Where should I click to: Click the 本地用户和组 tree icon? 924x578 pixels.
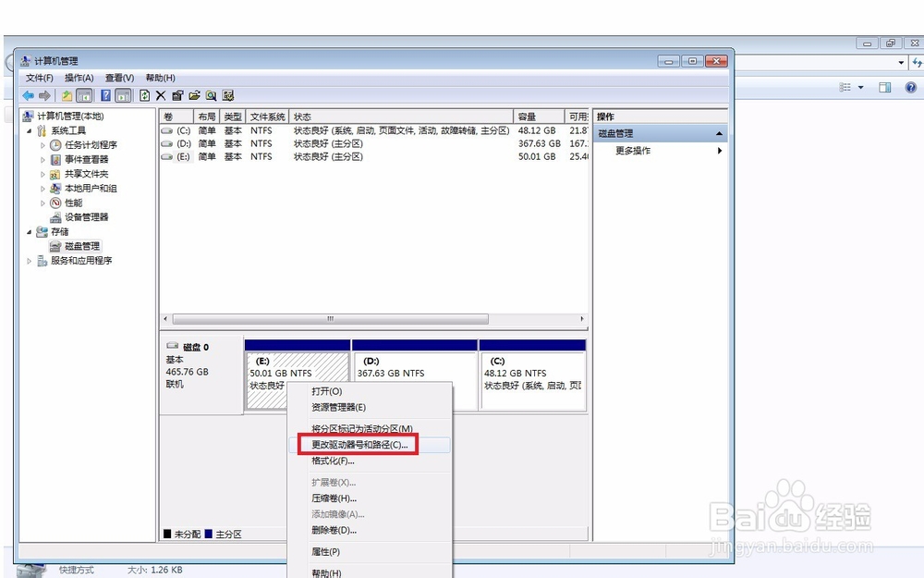56,188
